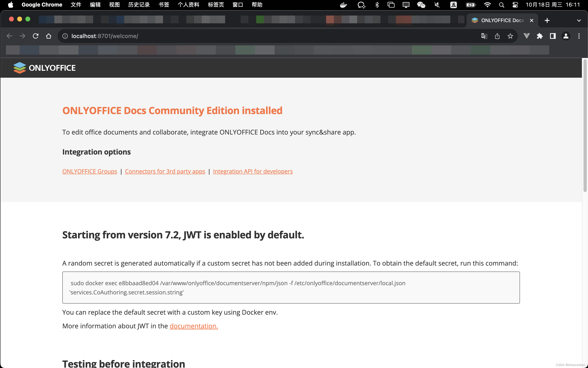Open the ONLYOFFICE Groups link
Image resolution: width=588 pixels, height=368 pixels.
coord(89,171)
